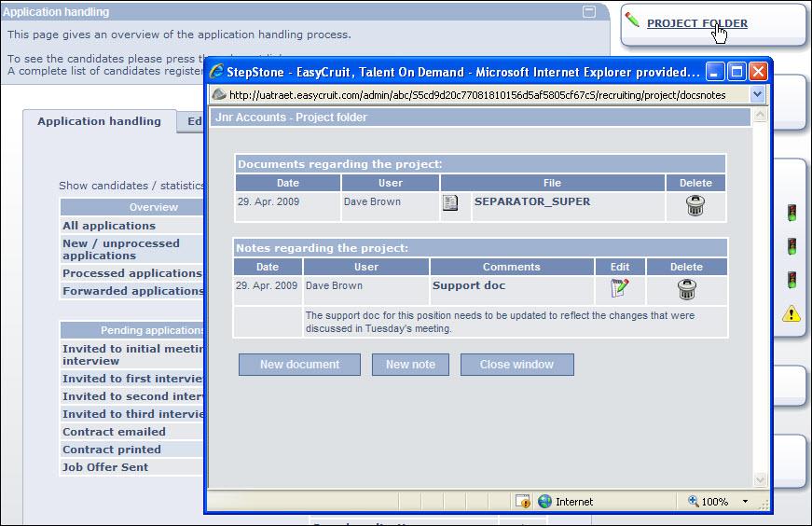Click Dave Brown in Notes table

coord(334,285)
